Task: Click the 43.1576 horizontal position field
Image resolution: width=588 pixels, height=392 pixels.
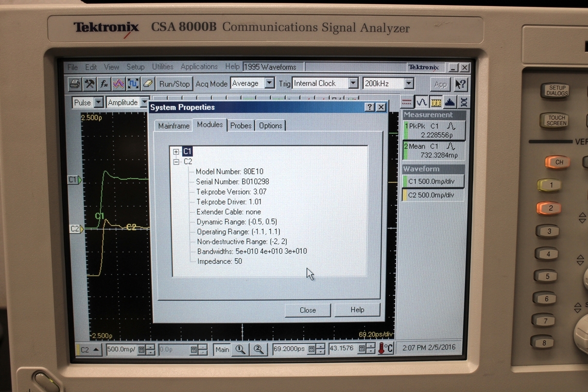Action: tap(343, 349)
